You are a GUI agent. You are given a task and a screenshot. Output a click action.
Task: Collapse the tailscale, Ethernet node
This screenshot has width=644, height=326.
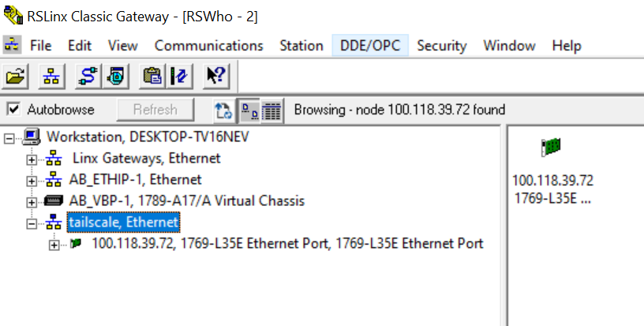click(x=32, y=223)
